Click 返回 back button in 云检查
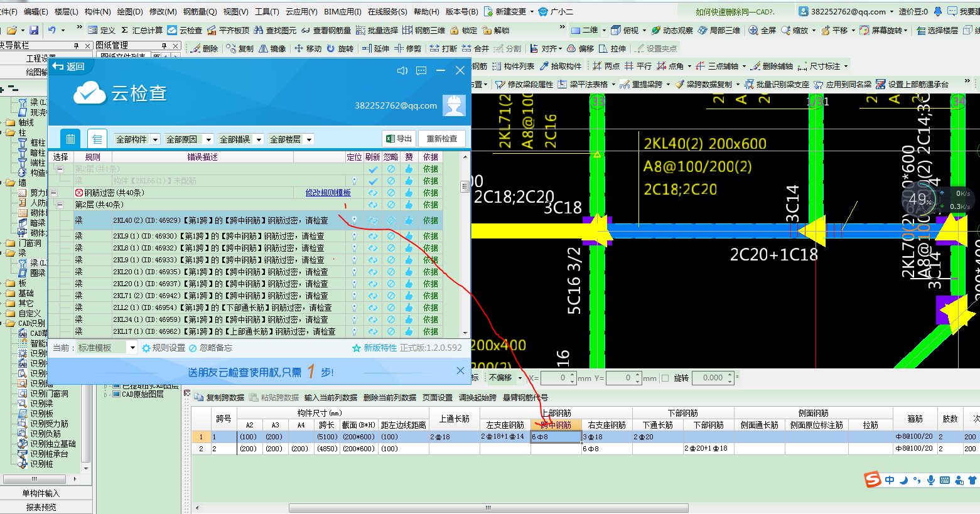This screenshot has width=980, height=514. point(69,67)
